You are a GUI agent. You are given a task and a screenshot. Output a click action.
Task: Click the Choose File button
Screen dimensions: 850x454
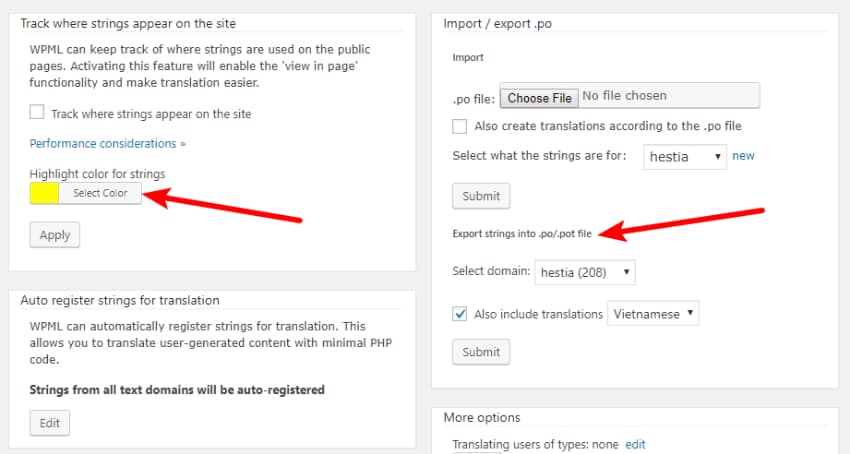click(x=539, y=97)
